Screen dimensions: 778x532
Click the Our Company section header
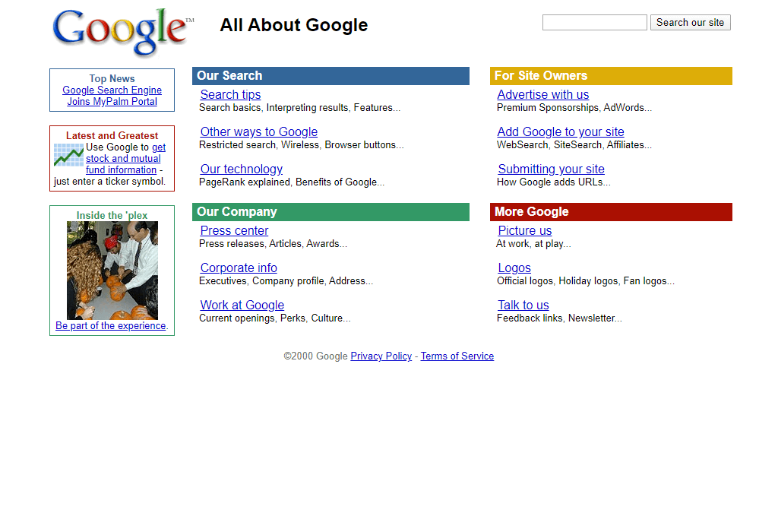330,212
